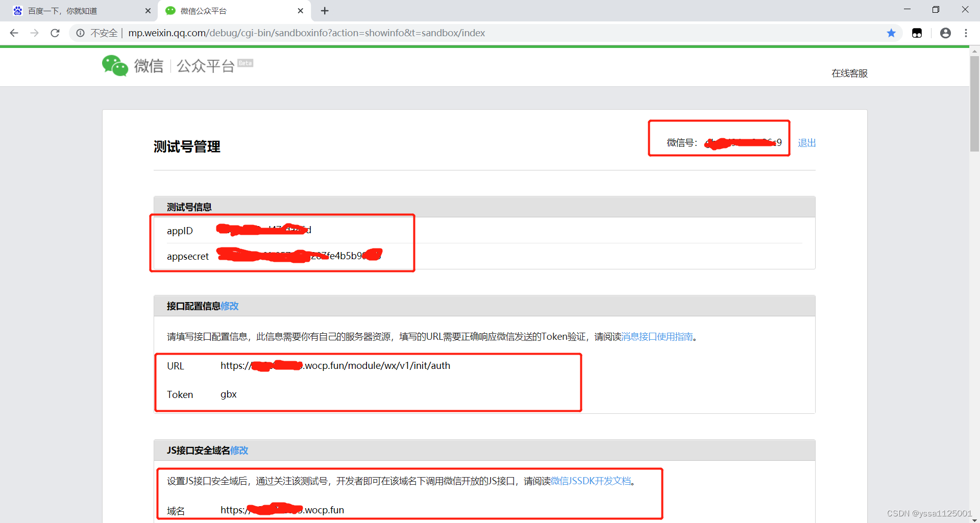The image size is (980, 523).
Task: Click the browser back arrow
Action: 14,33
